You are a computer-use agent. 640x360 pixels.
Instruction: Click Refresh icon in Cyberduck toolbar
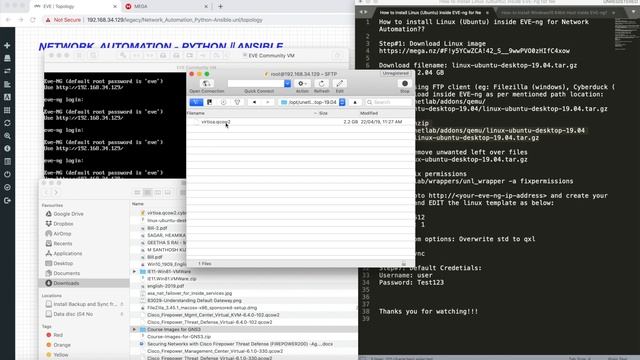322,83
